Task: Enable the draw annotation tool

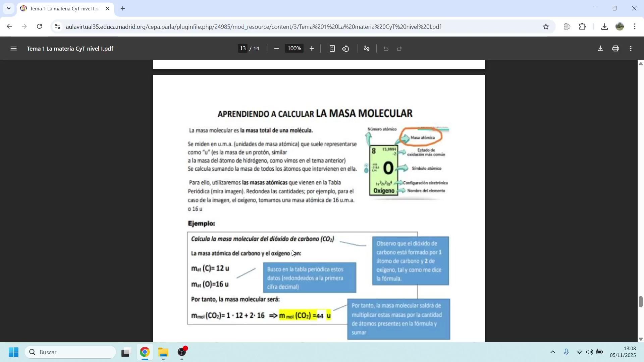Action: pos(367,49)
